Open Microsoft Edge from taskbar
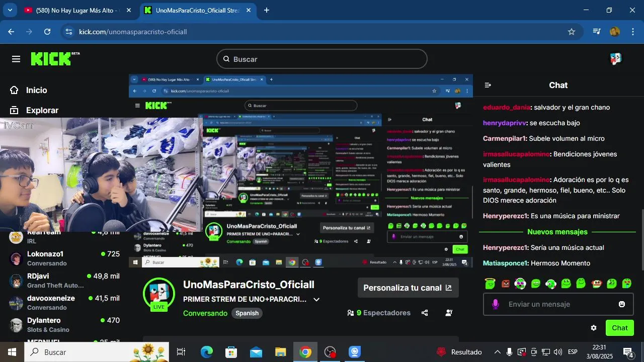Image resolution: width=644 pixels, height=362 pixels. coord(207,352)
